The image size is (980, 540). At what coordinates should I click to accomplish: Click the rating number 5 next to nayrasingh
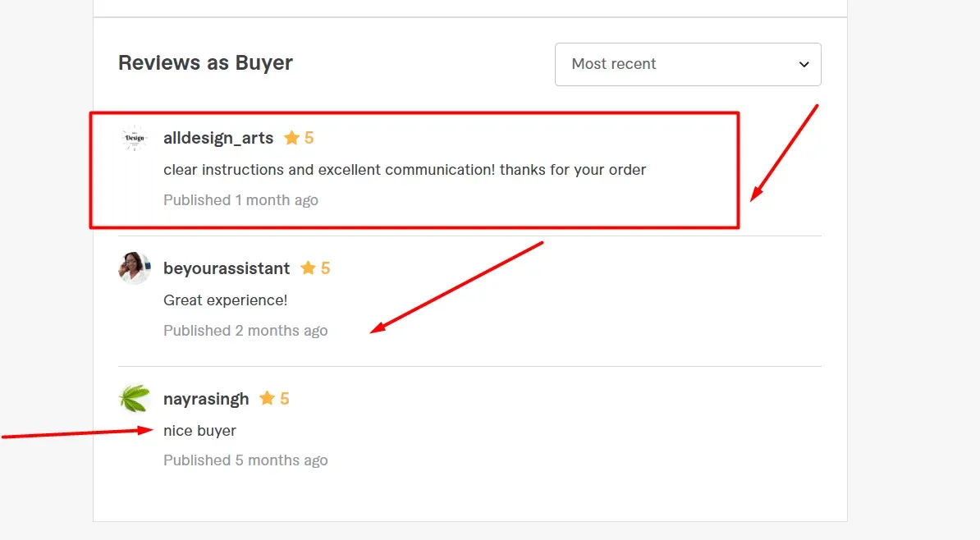click(285, 399)
